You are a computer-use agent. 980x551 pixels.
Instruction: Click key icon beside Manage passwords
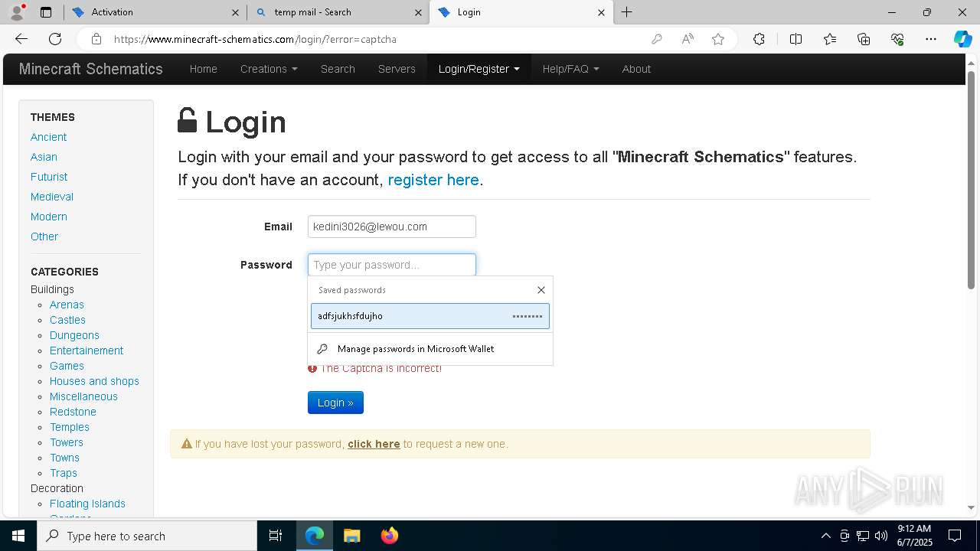[x=322, y=349]
